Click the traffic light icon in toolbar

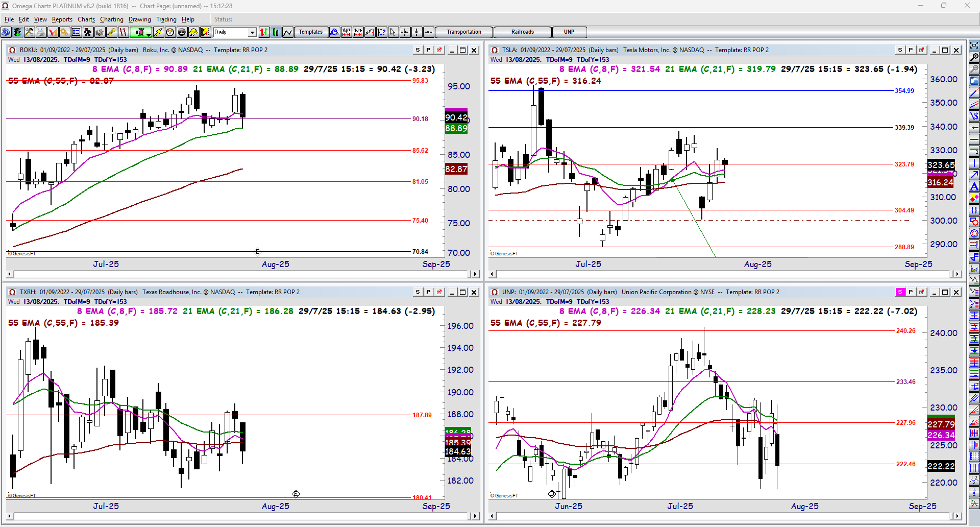coord(17,32)
